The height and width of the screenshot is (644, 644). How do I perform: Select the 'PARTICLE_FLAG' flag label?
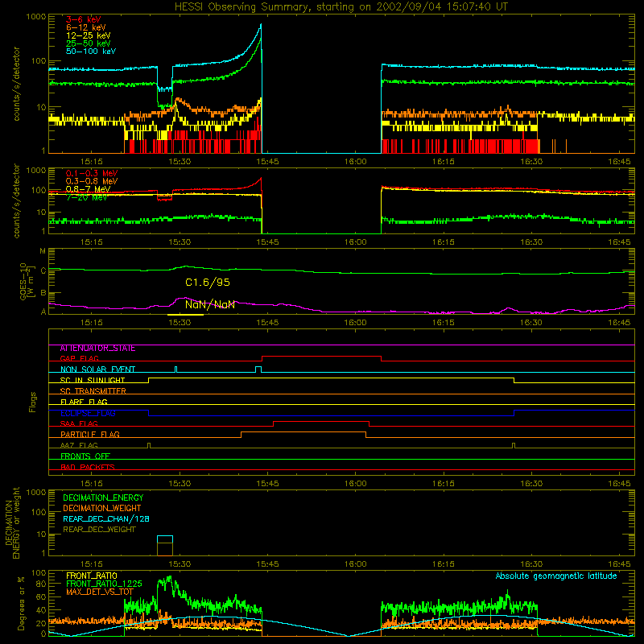point(90,434)
